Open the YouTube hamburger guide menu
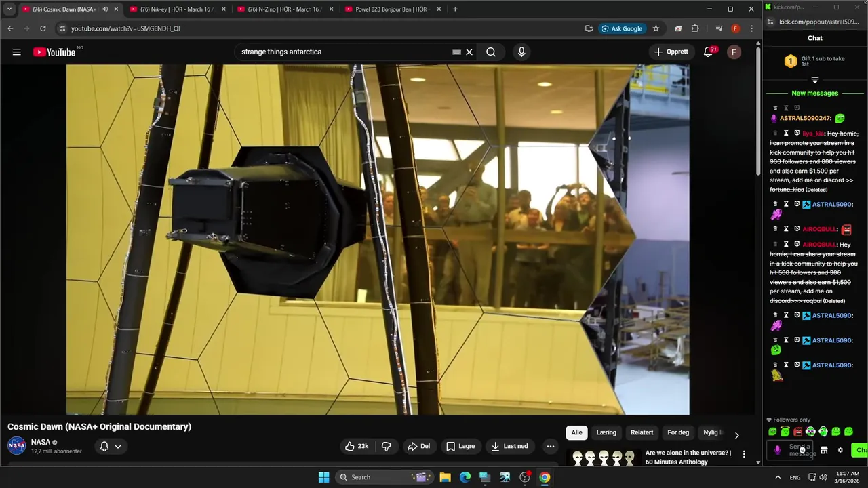The width and height of the screenshot is (868, 488). coord(17,52)
